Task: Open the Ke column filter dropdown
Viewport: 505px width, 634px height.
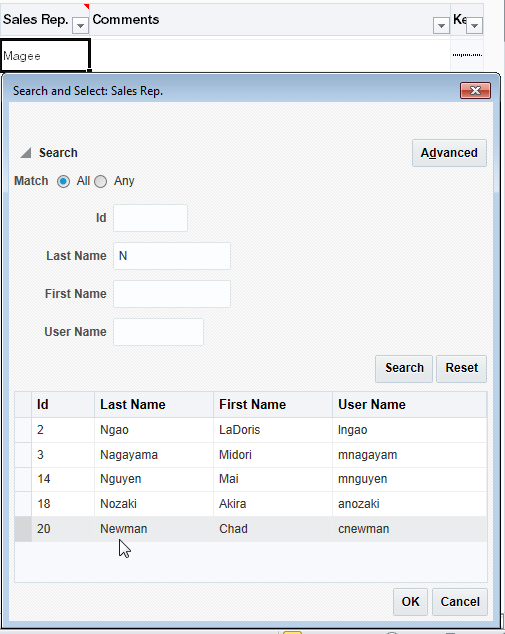Action: 475,26
